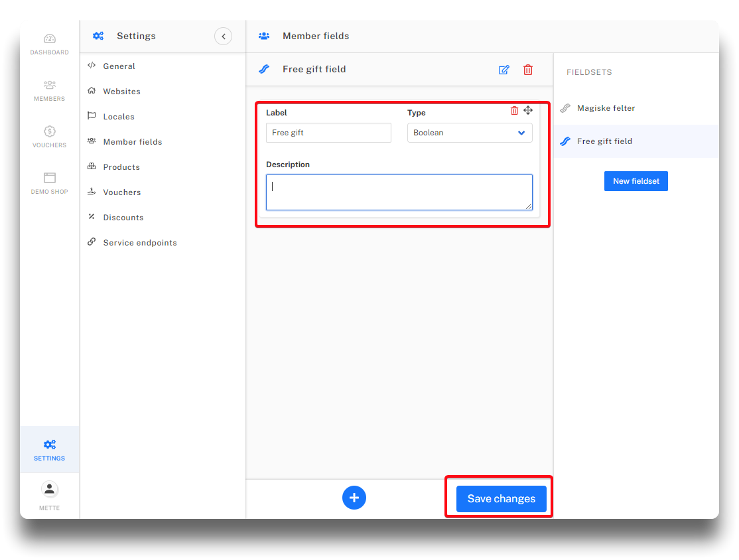Open the Mette user profile
This screenshot has height=560, width=739.
(50, 496)
